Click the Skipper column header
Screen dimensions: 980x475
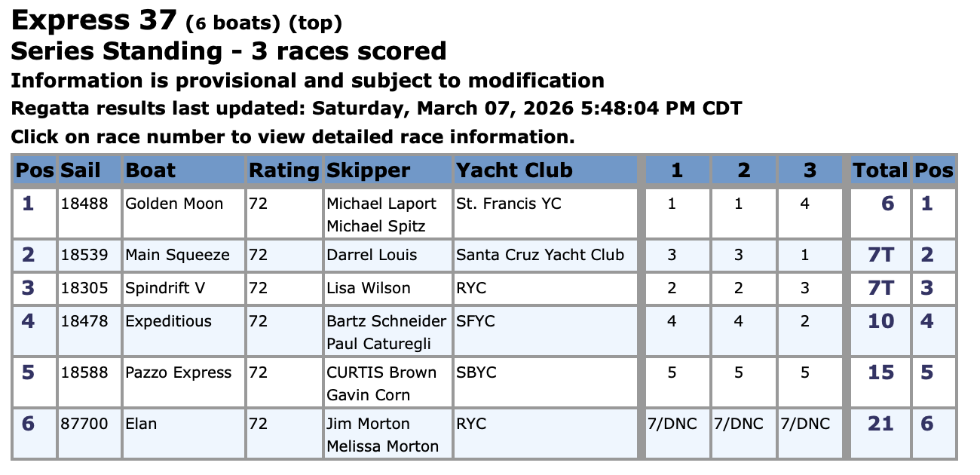pos(368,170)
